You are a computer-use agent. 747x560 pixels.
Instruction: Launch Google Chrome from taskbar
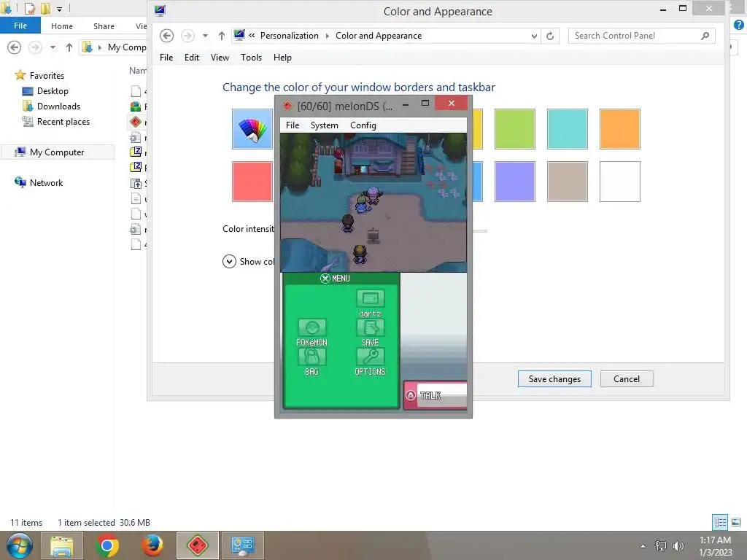point(107,545)
